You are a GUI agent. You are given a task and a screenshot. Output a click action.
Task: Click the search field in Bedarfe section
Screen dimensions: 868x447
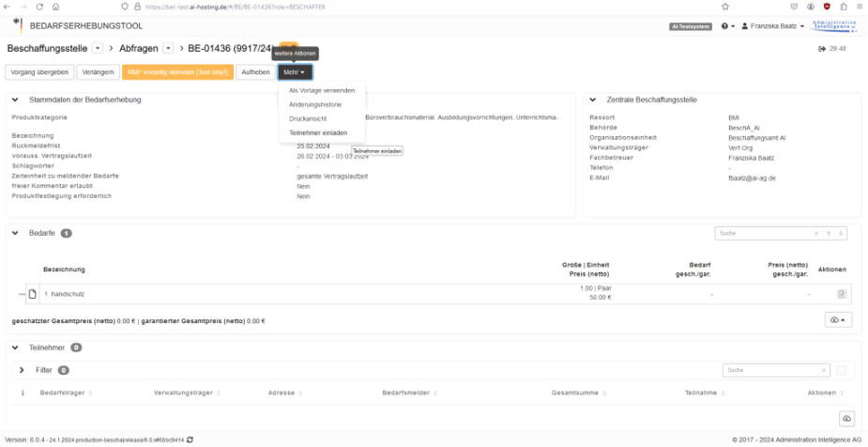click(x=762, y=233)
